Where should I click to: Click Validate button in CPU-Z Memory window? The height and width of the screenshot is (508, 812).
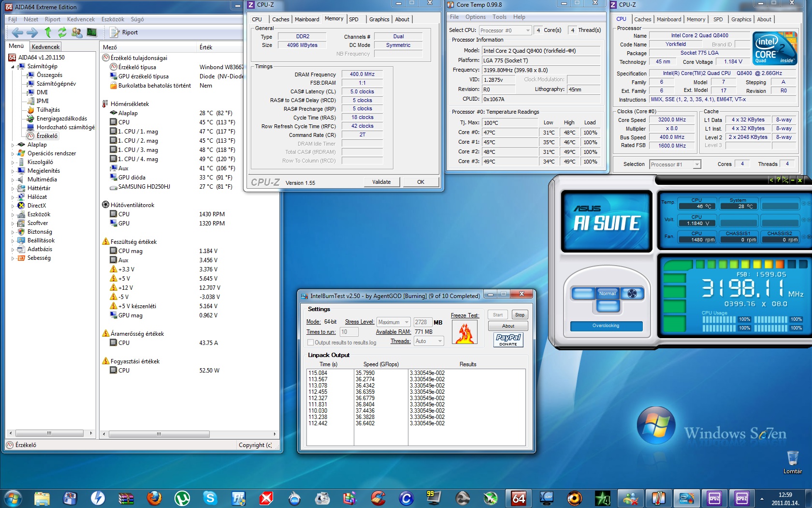pyautogui.click(x=382, y=182)
